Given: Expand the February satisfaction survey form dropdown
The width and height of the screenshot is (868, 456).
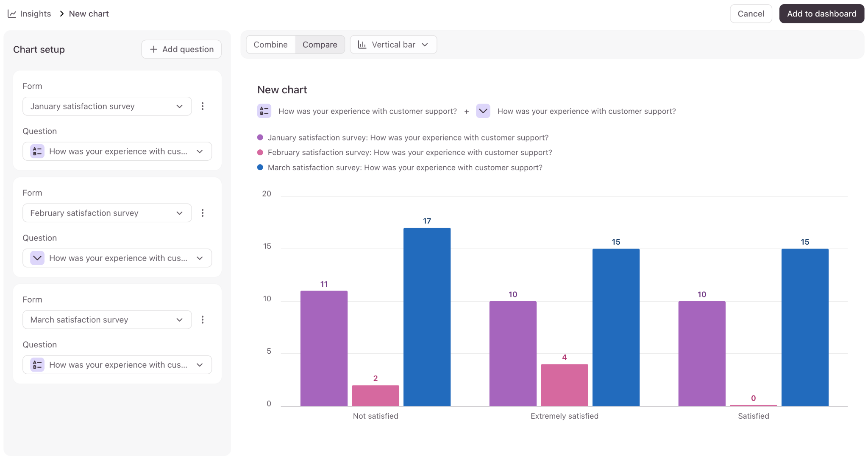Looking at the screenshot, I should coord(107,213).
